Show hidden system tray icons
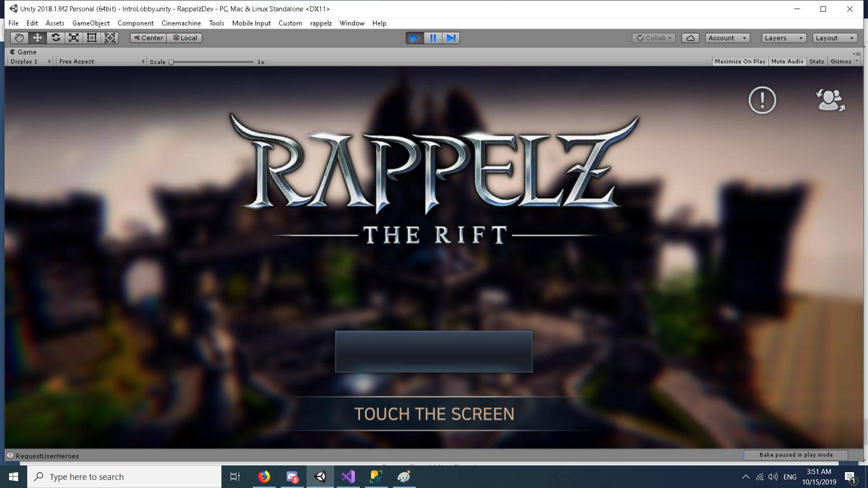The height and width of the screenshot is (488, 868). click(746, 477)
